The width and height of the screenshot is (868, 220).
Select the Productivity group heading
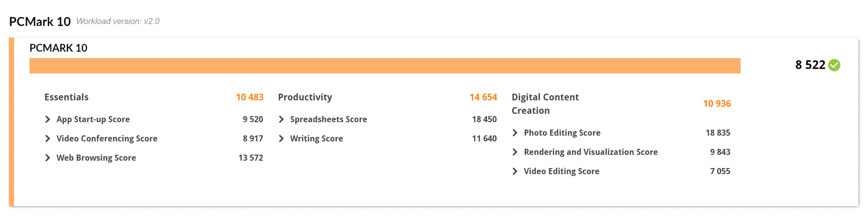(x=305, y=97)
